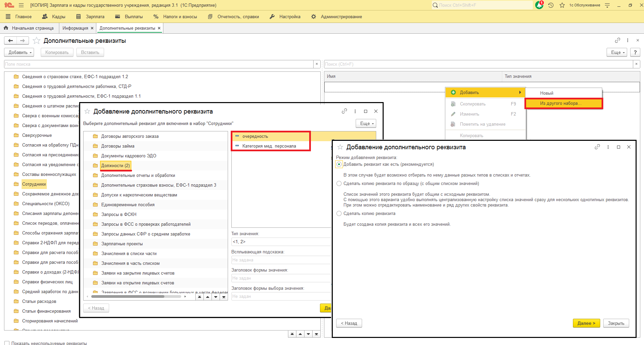Open the main page three-dot options menu

[x=627, y=40]
